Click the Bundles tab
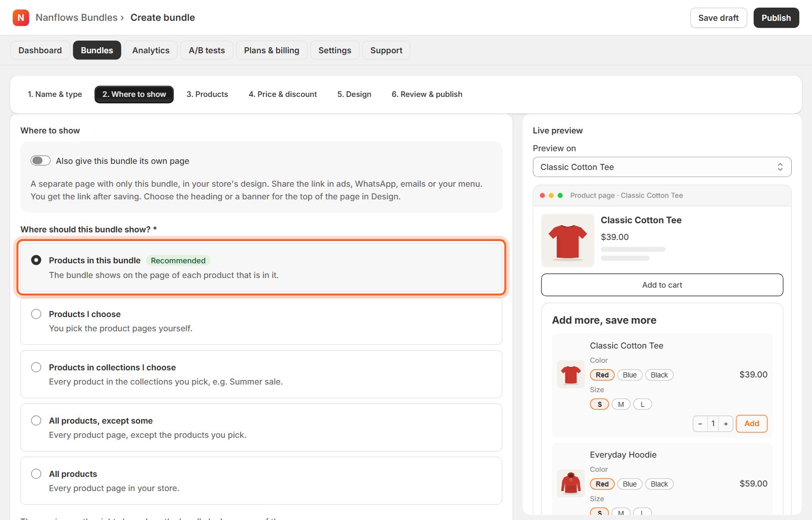 coord(97,50)
